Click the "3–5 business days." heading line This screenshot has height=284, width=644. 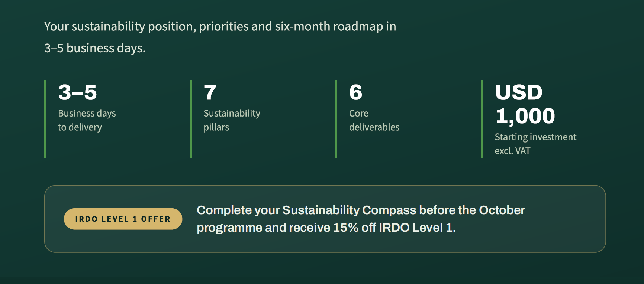coord(95,48)
